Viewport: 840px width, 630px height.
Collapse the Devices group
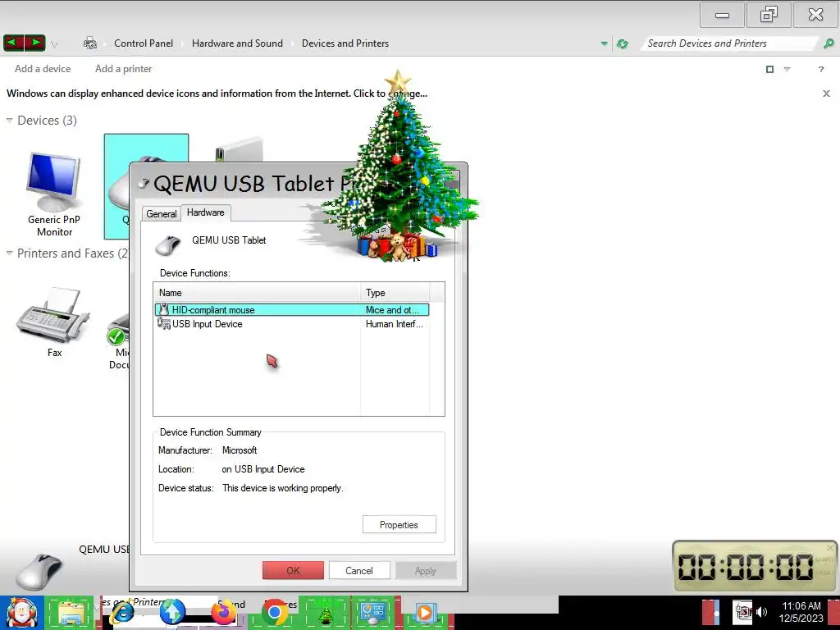coord(9,120)
